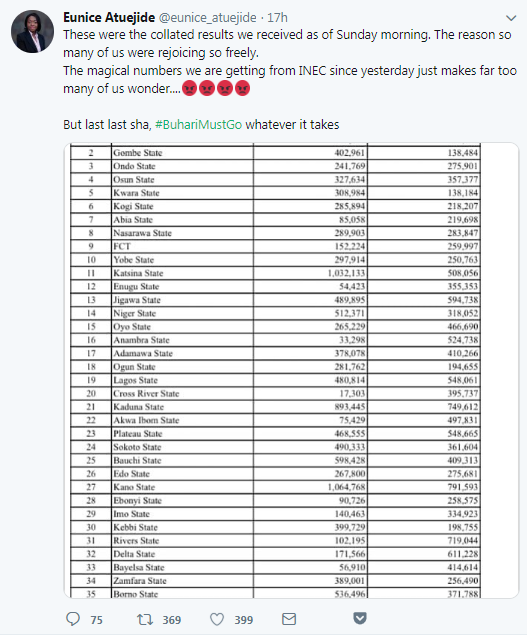Screen dimensions: 527x635
Task: Click the like count 399
Action: point(243,620)
